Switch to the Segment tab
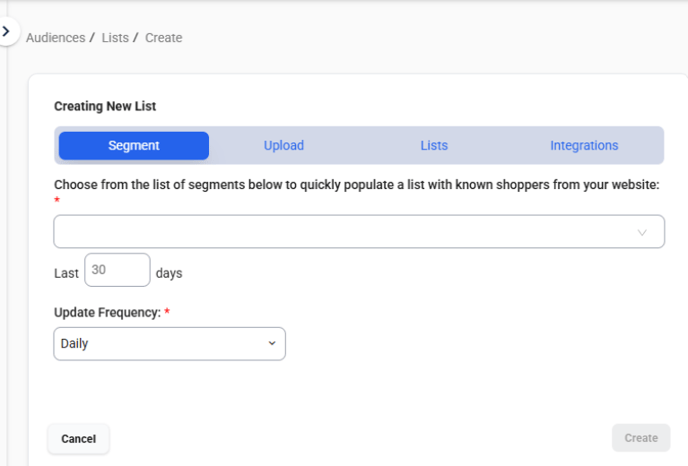The width and height of the screenshot is (688, 466). click(134, 146)
